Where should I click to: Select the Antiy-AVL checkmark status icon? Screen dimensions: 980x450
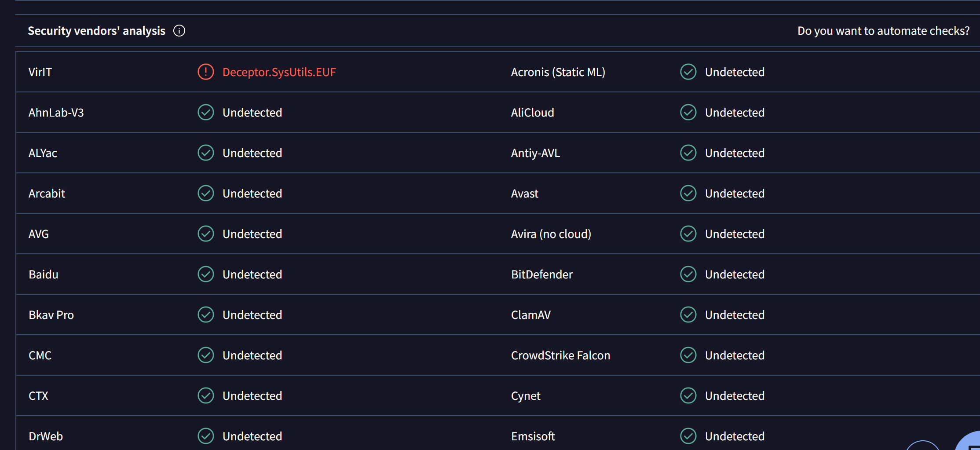(x=688, y=153)
